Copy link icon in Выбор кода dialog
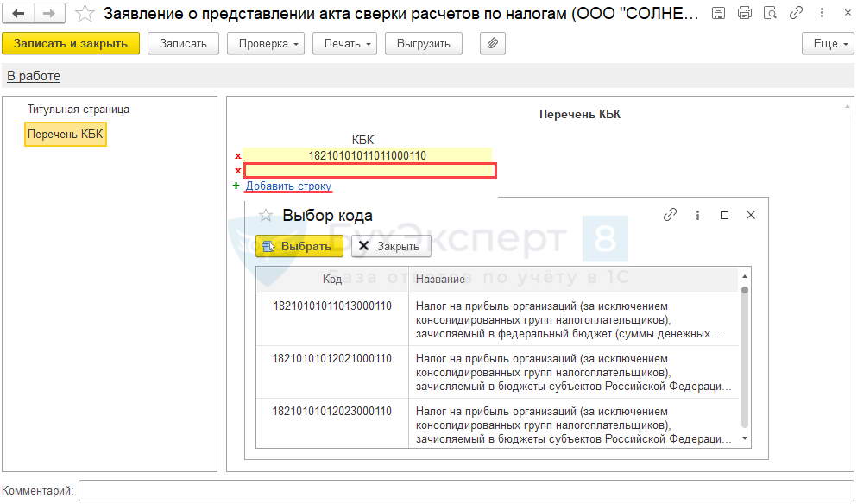 tap(670, 216)
